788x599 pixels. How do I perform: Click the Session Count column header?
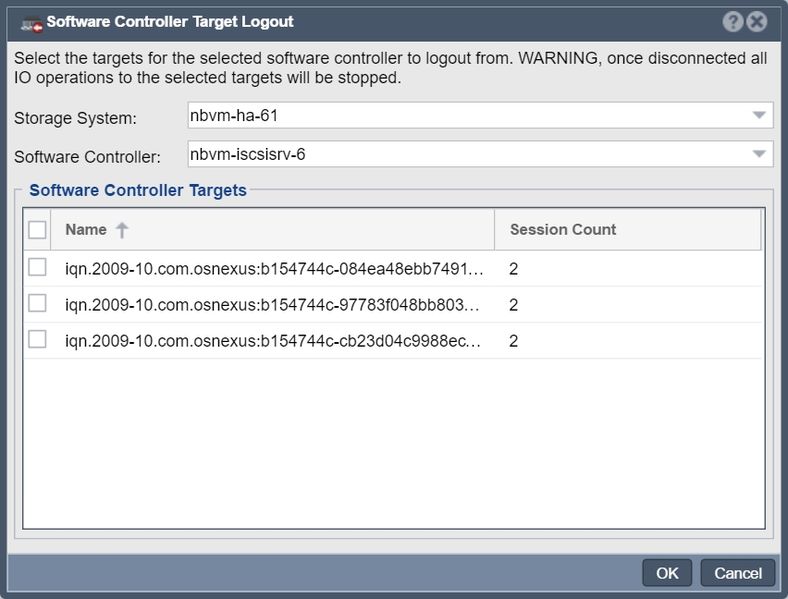pos(628,230)
